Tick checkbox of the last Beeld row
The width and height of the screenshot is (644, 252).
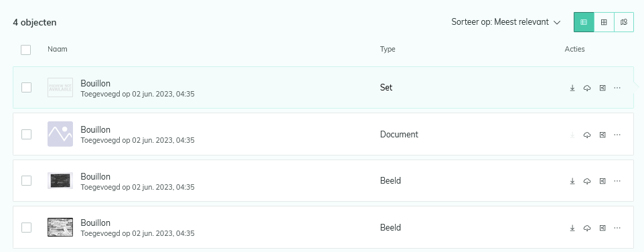tap(26, 227)
